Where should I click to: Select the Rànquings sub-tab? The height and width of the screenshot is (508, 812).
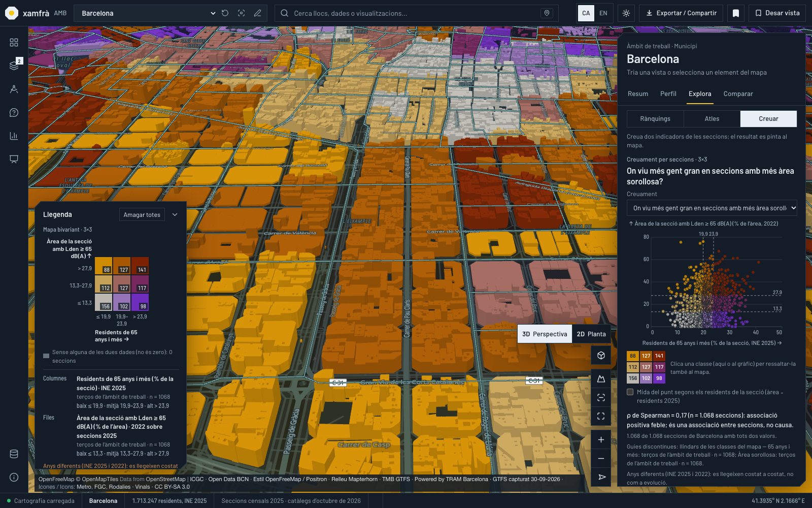point(655,119)
